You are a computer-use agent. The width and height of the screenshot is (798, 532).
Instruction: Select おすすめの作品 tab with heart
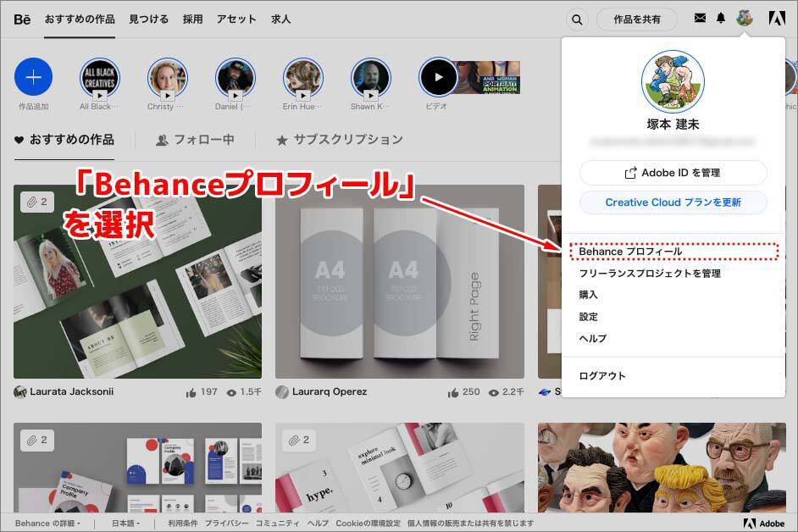point(64,140)
